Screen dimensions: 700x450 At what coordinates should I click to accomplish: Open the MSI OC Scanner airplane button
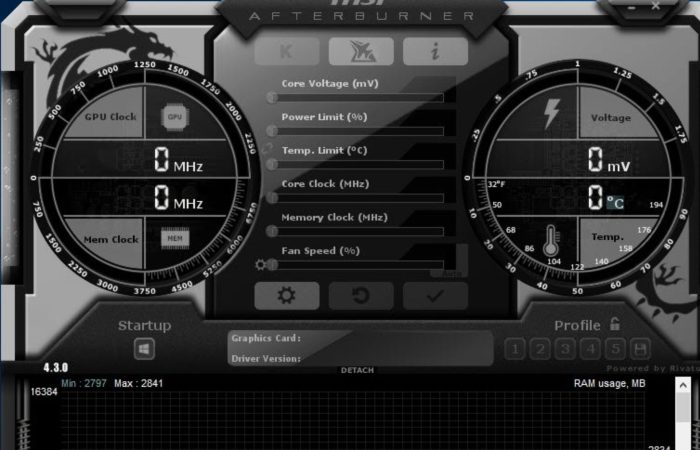pyautogui.click(x=361, y=51)
